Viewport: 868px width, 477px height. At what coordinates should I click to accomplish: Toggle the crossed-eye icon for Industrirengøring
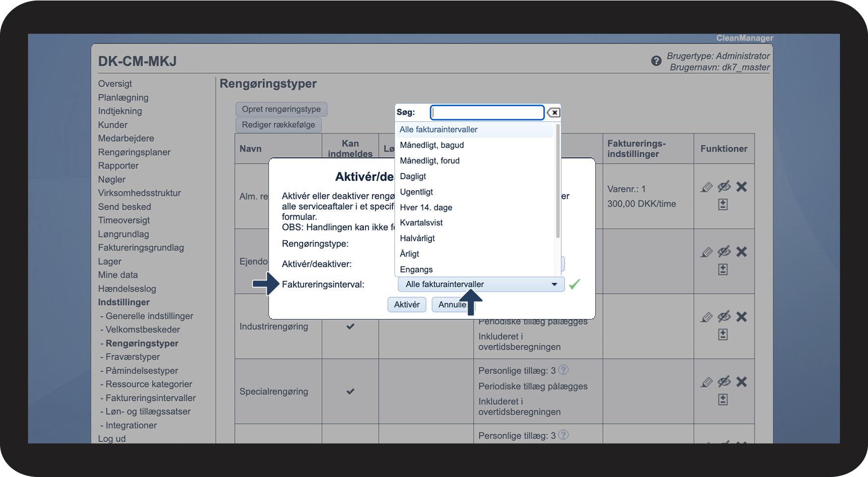[x=724, y=317]
